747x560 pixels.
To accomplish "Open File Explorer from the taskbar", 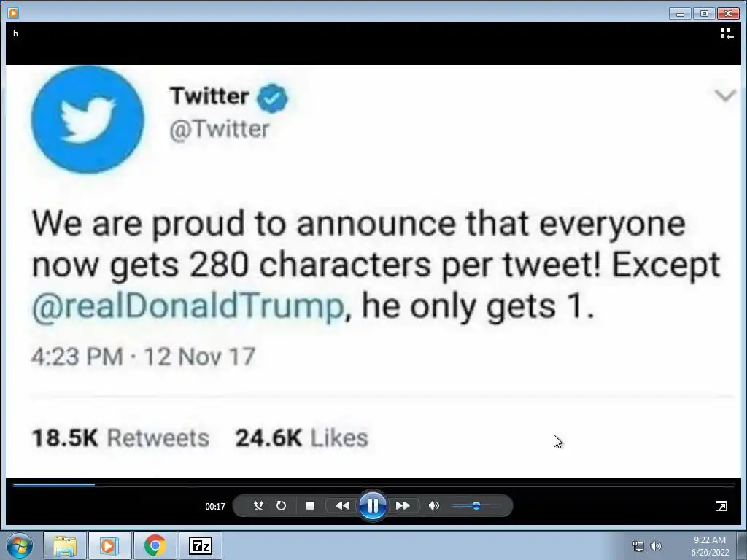I will pos(65,545).
